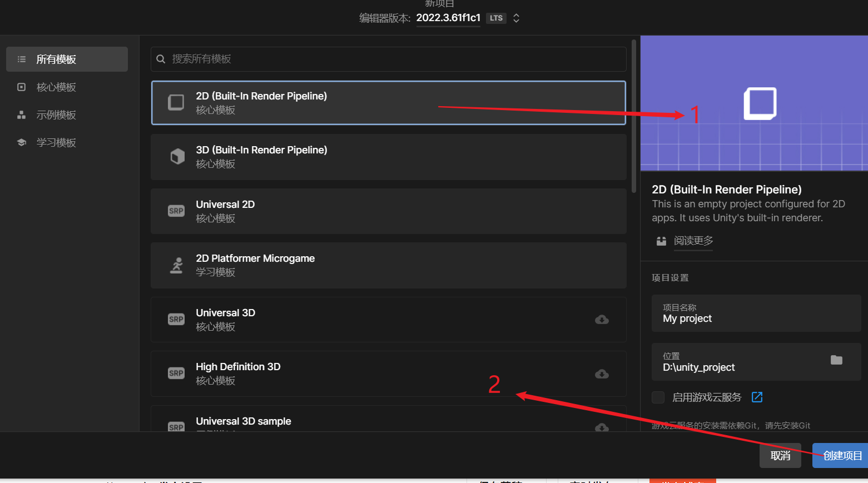Select the All Templates (所有模板) category
Viewport: 868px width, 483px height.
67,59
